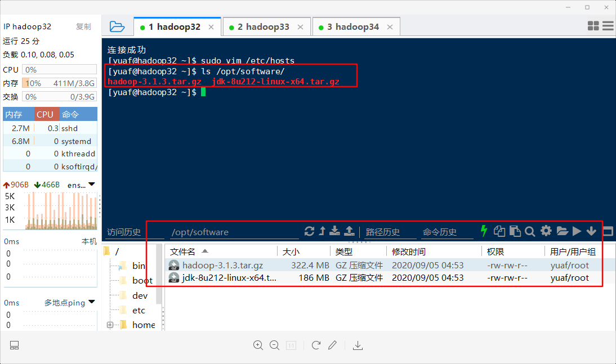The height and width of the screenshot is (364, 616).
Task: Select the kthreadd process row
Action: [x=50, y=154]
